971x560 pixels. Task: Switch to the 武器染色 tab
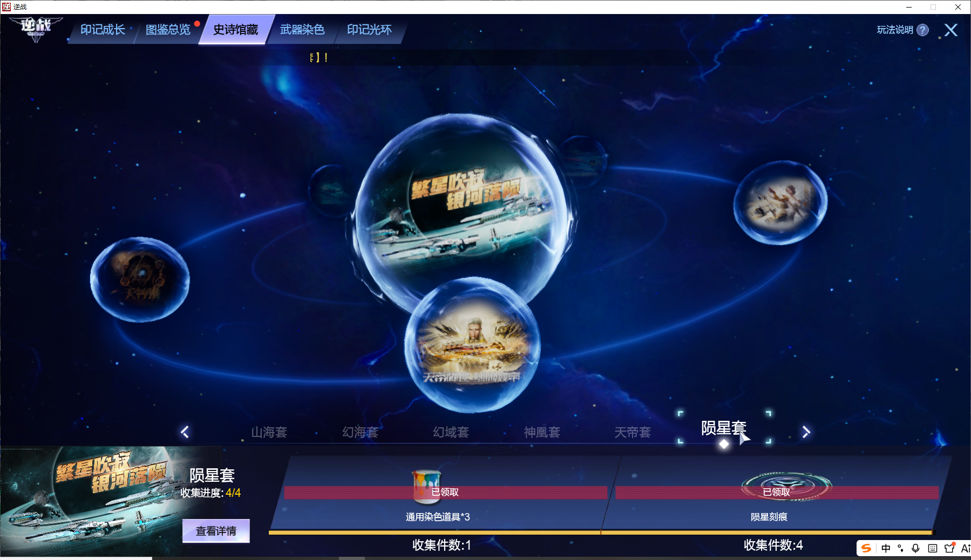click(302, 30)
